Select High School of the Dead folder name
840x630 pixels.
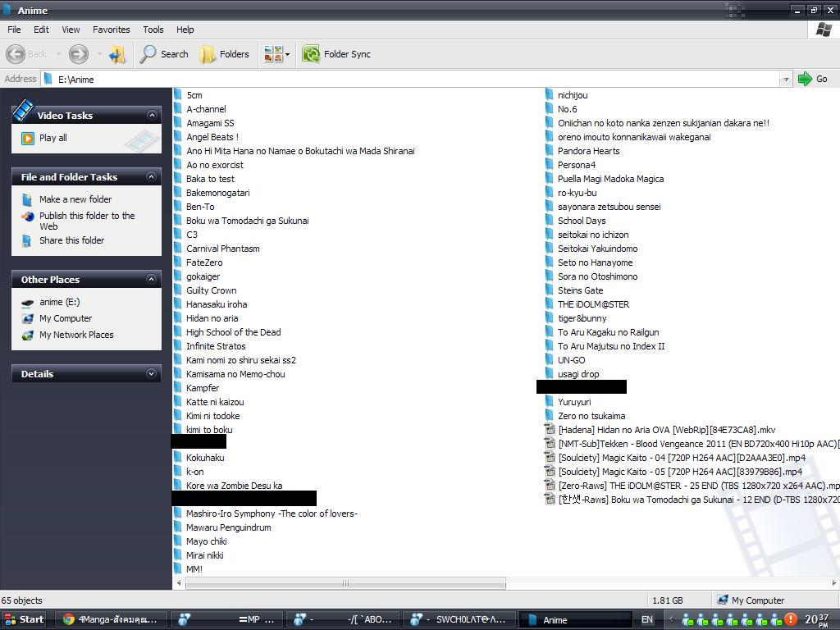(x=234, y=332)
